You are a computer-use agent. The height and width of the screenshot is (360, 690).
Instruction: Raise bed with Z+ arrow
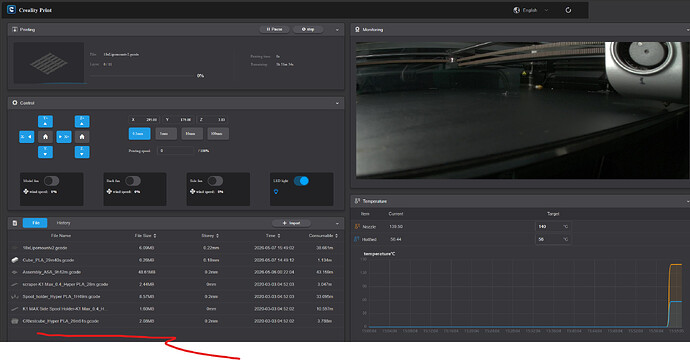pyautogui.click(x=82, y=121)
